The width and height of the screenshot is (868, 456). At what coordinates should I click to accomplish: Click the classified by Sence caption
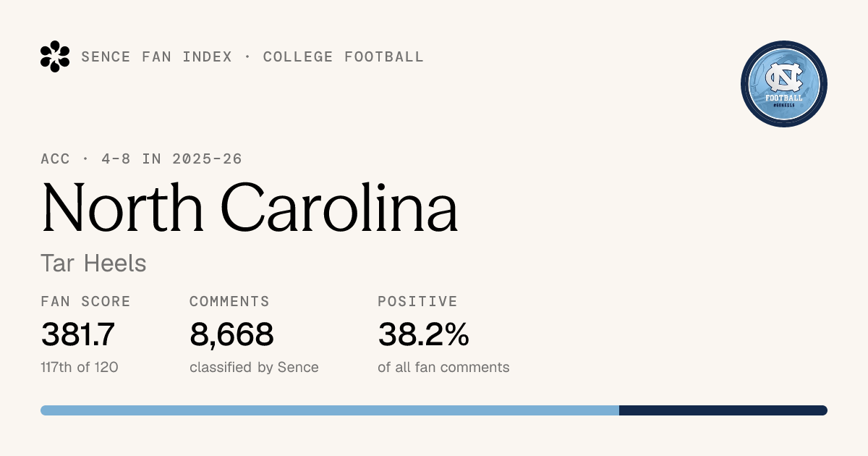coord(254,367)
